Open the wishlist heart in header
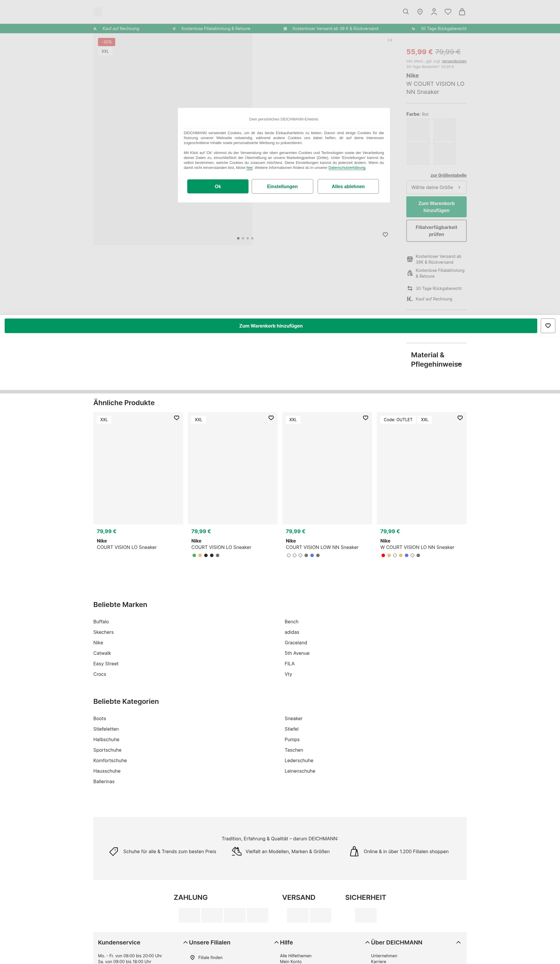 click(448, 12)
